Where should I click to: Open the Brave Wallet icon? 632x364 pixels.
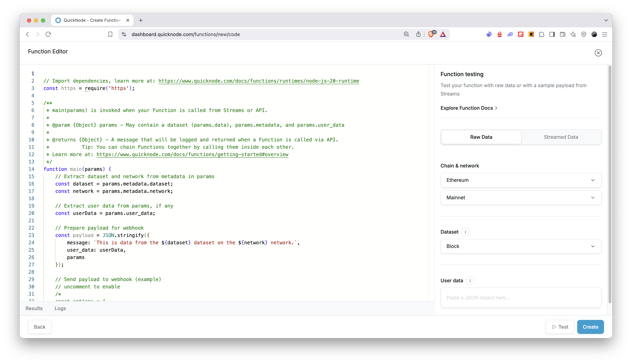point(562,34)
